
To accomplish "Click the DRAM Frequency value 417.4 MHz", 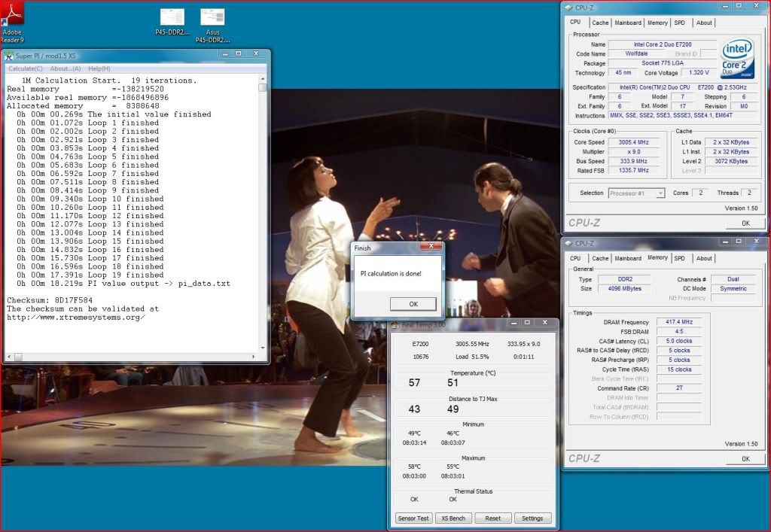I will pyautogui.click(x=679, y=322).
